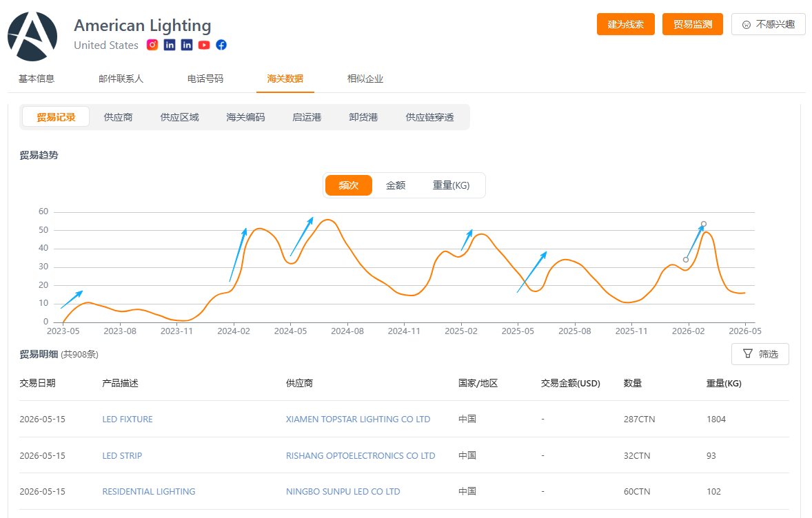This screenshot has width=812, height=518.
Task: Click the 产品描述 column header
Action: coord(120,384)
